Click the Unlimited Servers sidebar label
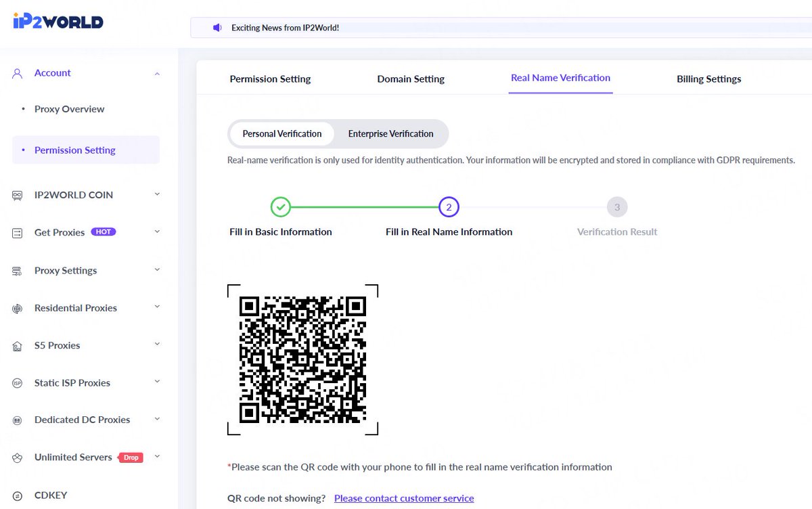Screen dimensions: 812x509 [x=73, y=457]
